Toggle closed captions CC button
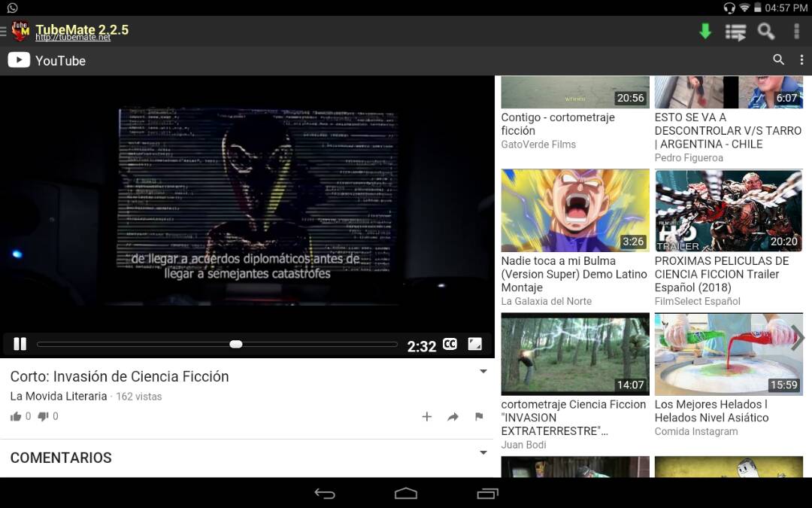This screenshot has width=812, height=508. point(450,344)
